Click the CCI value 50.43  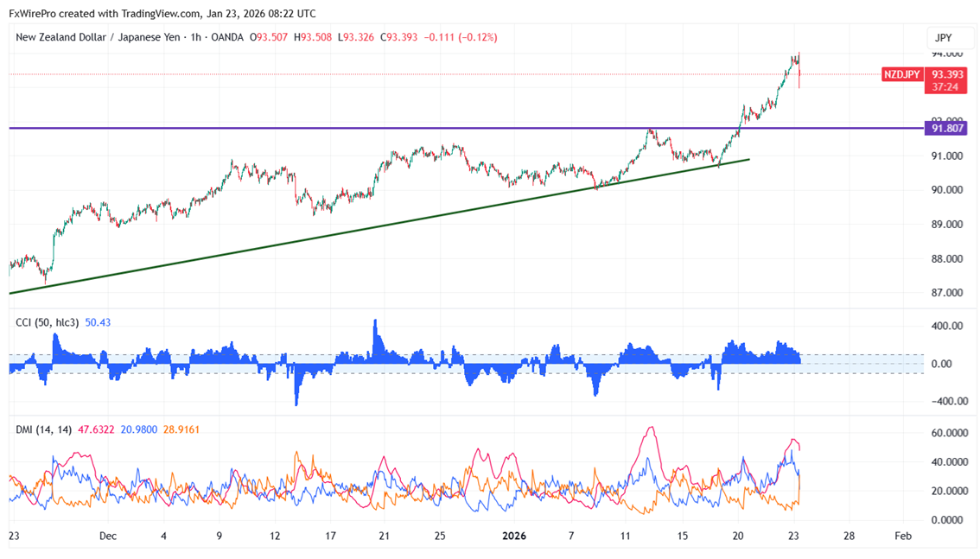click(98, 322)
